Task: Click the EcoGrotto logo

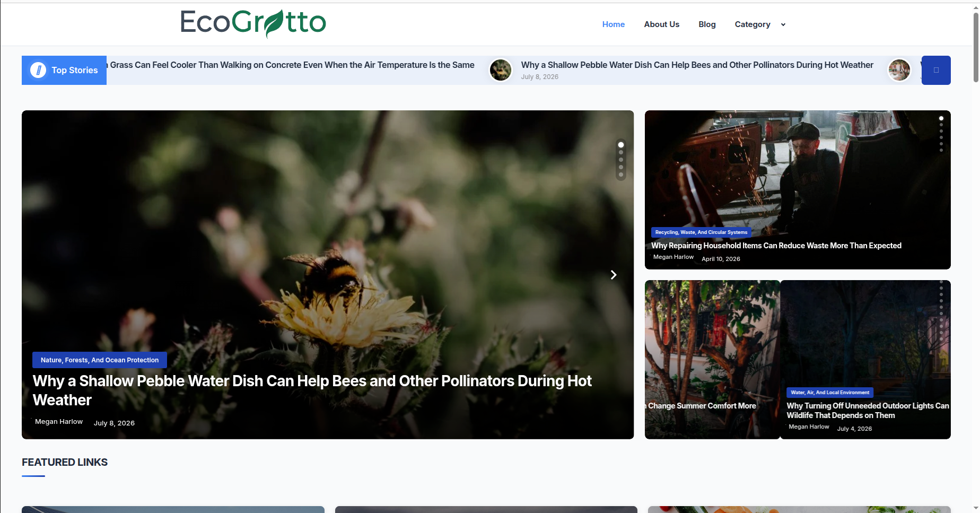Action: (x=253, y=23)
